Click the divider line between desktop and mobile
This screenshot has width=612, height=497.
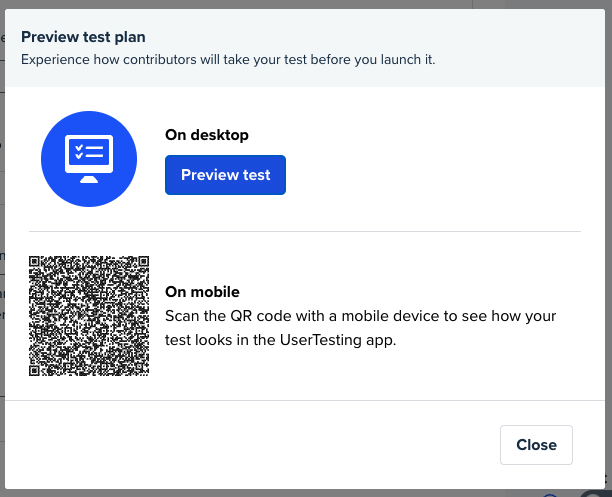point(305,232)
